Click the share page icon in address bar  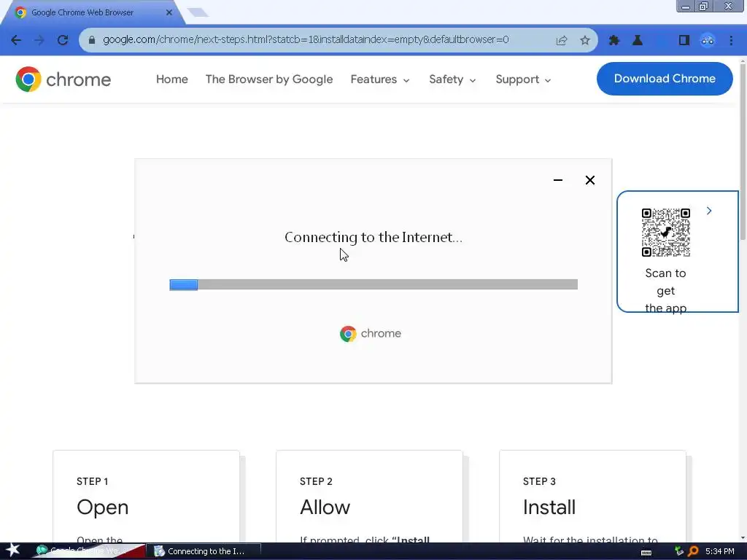pyautogui.click(x=562, y=40)
